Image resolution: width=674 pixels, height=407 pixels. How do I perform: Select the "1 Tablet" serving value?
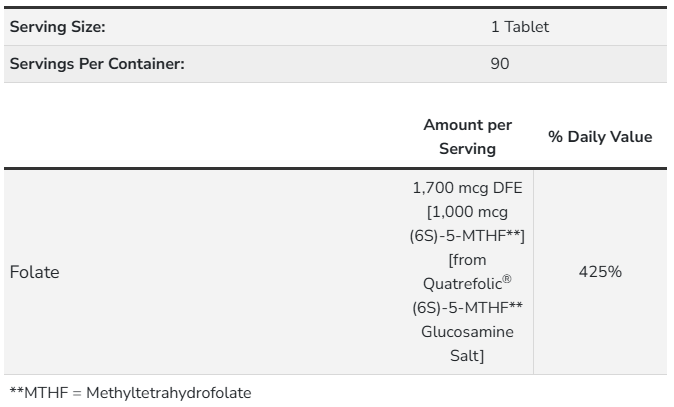pyautogui.click(x=520, y=28)
